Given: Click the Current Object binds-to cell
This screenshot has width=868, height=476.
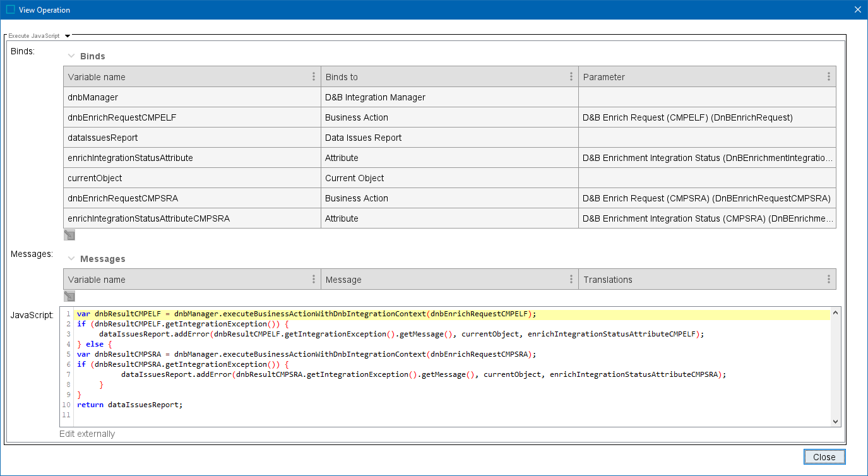Looking at the screenshot, I should (449, 178).
